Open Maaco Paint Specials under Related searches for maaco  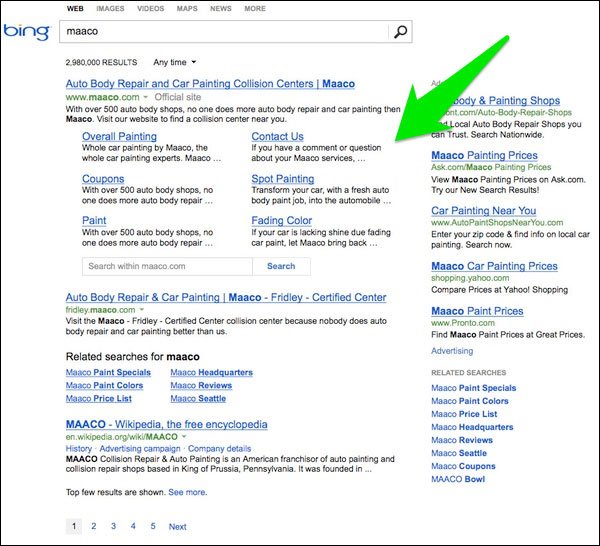point(108,372)
